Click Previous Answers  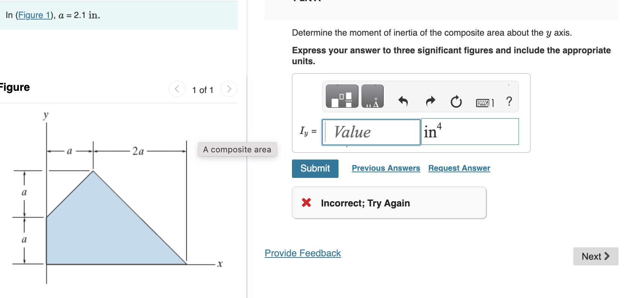[x=385, y=168]
